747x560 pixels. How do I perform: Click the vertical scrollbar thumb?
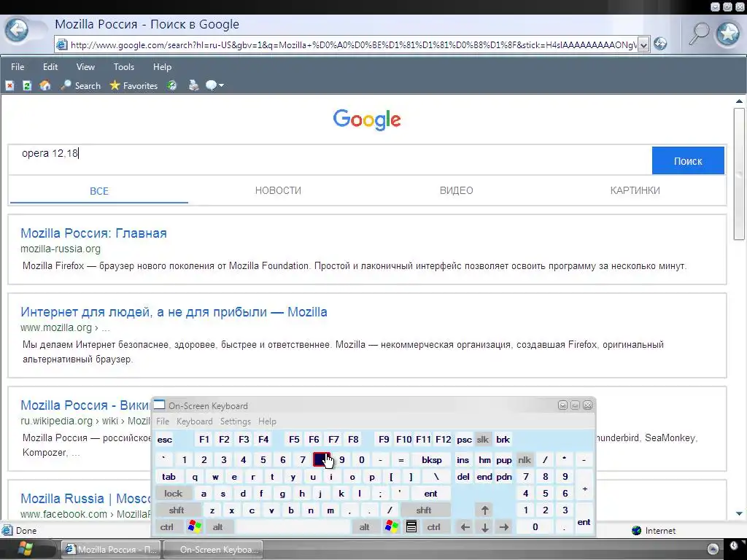pos(739,174)
